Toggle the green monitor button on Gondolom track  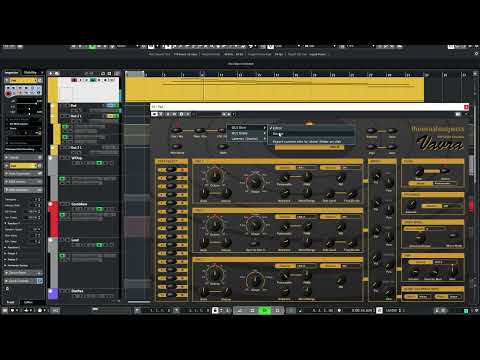pos(99,209)
